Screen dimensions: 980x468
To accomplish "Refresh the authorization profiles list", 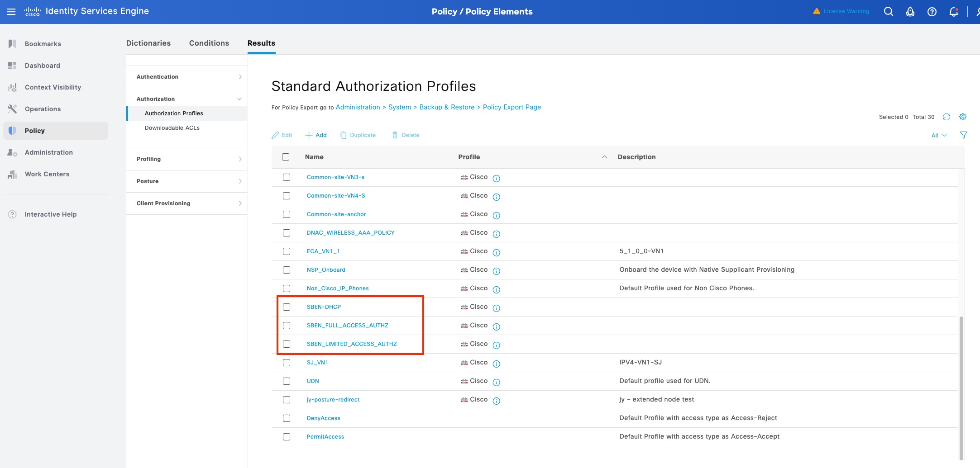I will point(947,117).
